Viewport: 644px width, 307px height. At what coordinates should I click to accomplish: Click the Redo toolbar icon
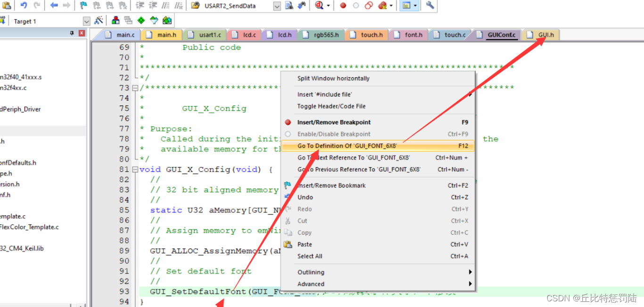tap(37, 5)
